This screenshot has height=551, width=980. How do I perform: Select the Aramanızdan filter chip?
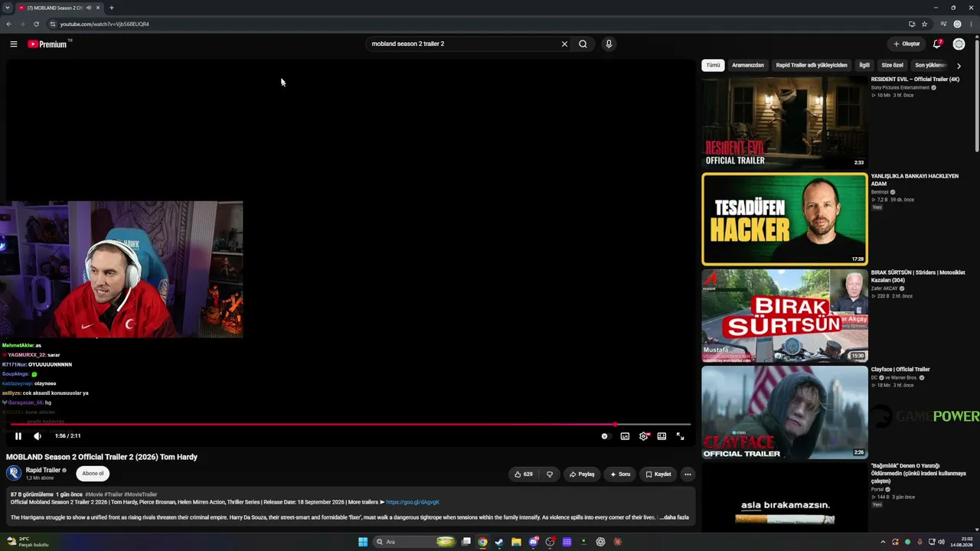pyautogui.click(x=748, y=65)
